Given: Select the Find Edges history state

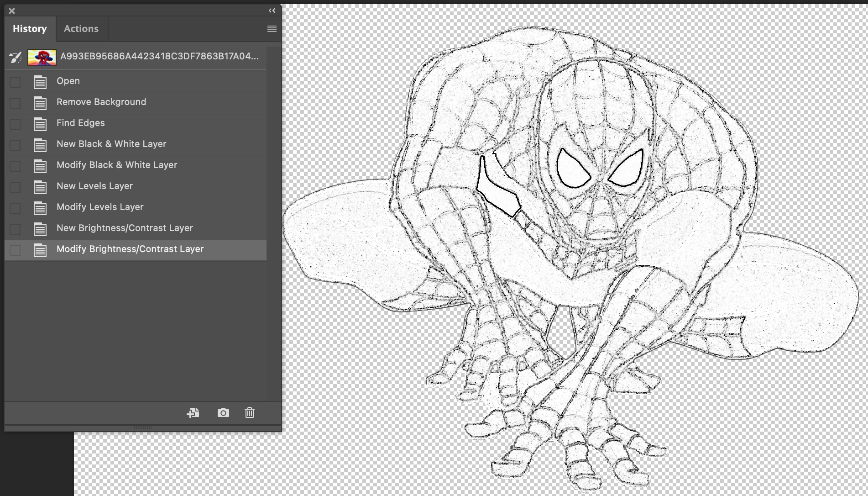Looking at the screenshot, I should (136, 124).
